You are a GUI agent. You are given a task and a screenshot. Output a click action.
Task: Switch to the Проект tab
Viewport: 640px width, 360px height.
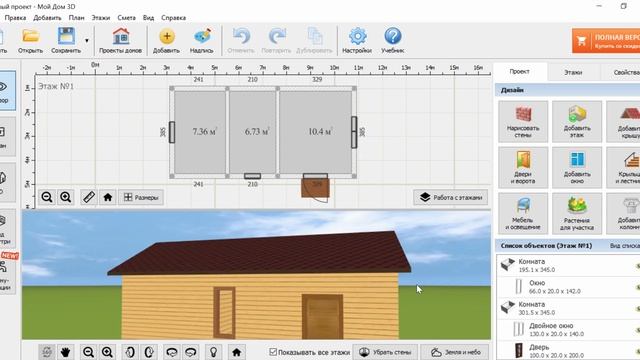[520, 71]
